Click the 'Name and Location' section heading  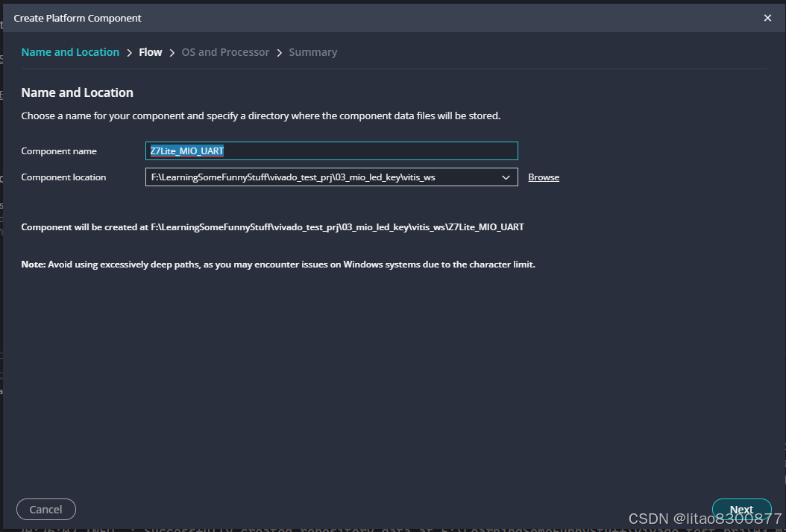click(78, 92)
